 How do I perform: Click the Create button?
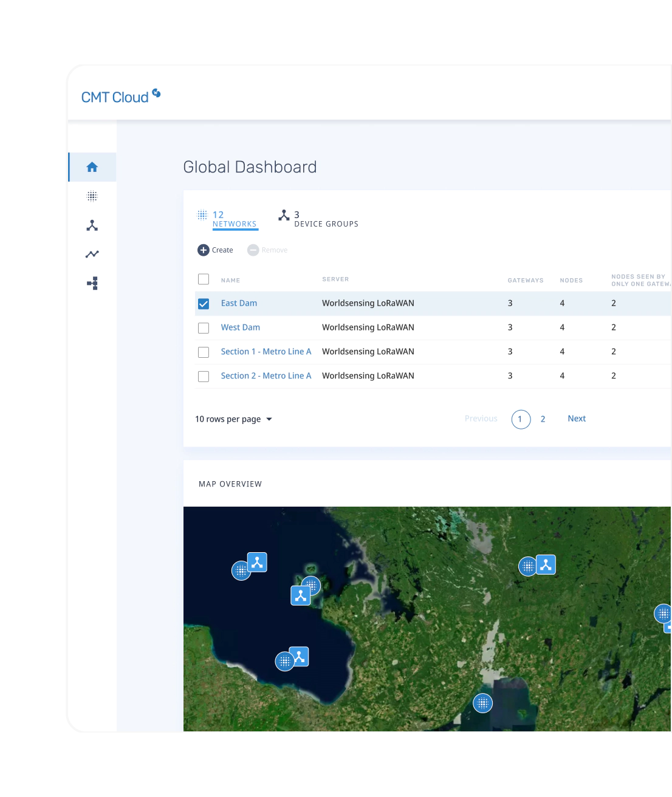click(215, 250)
